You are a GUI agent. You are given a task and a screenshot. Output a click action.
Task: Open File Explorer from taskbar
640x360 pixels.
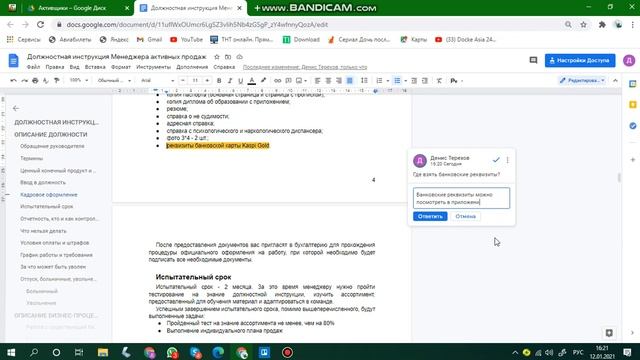pyautogui.click(x=102, y=352)
